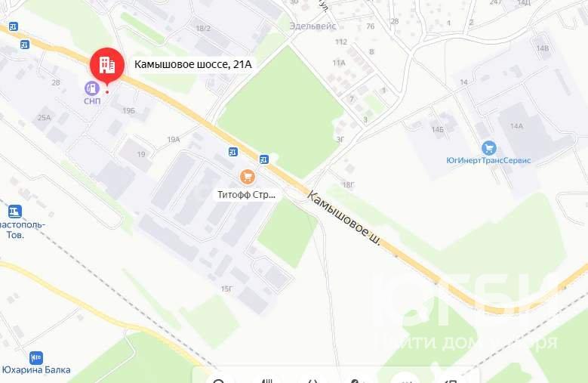Click the bus stop icon nearest the green park
Image resolution: width=588 pixels, height=383 pixels.
[x=264, y=159]
